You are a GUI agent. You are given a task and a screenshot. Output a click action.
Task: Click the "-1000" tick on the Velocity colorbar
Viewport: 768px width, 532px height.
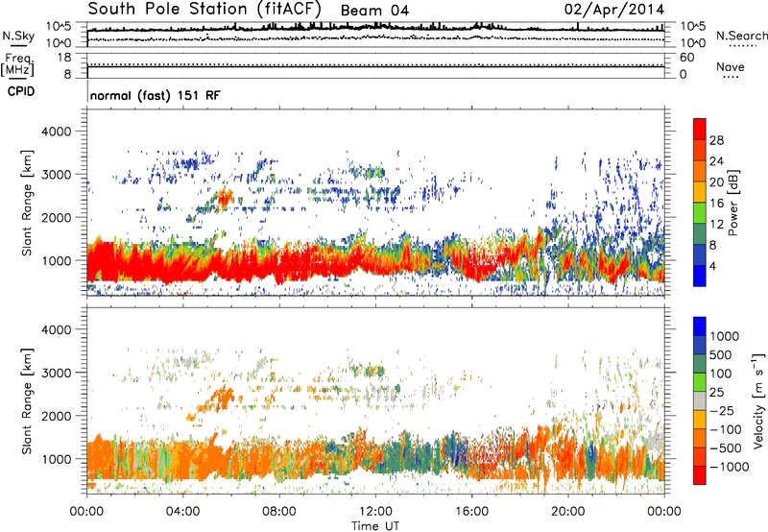(x=729, y=467)
